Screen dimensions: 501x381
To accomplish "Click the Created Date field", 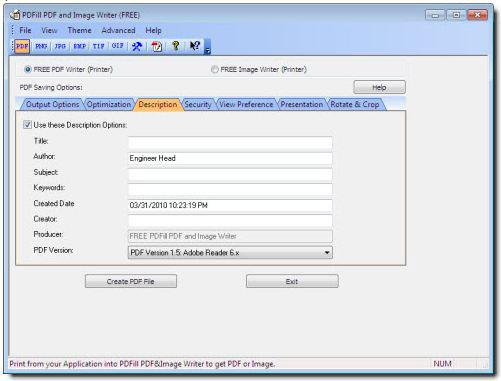I will [230, 205].
